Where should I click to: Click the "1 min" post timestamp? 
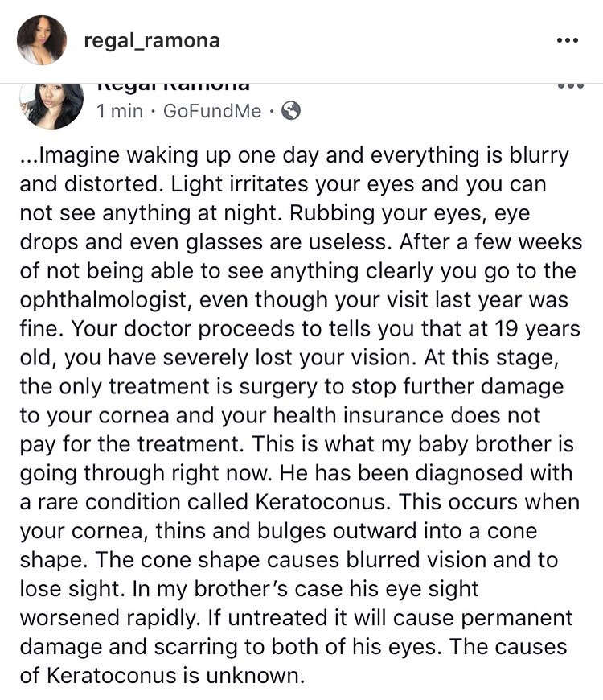pos(119,111)
